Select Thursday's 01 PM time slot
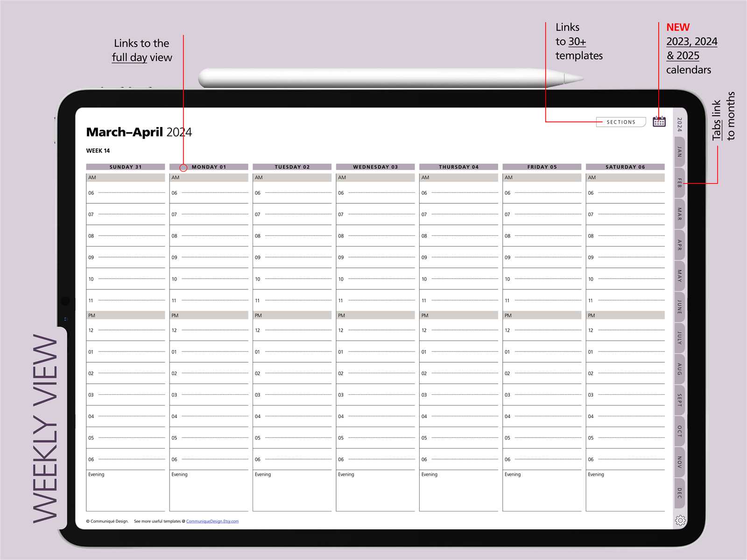This screenshot has width=747, height=560. tap(458, 352)
